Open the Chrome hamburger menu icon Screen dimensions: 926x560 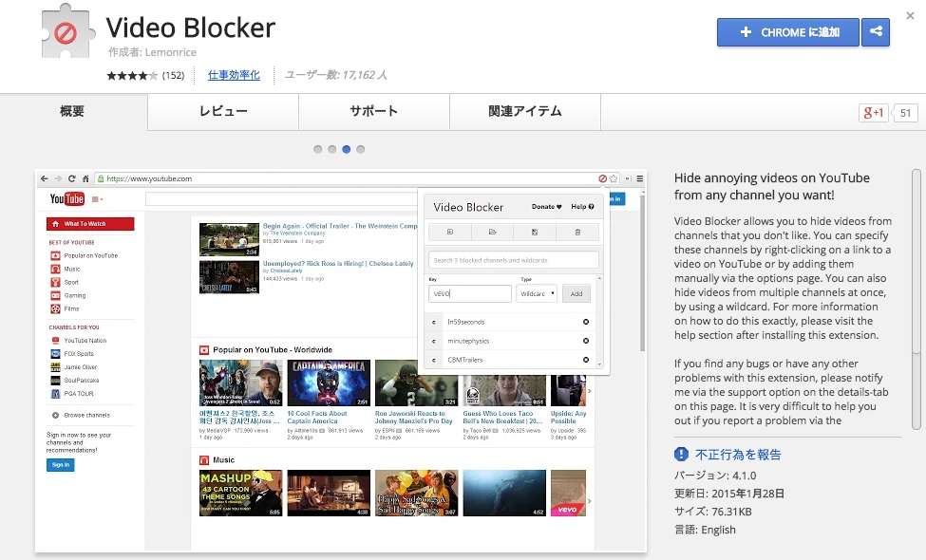(639, 178)
